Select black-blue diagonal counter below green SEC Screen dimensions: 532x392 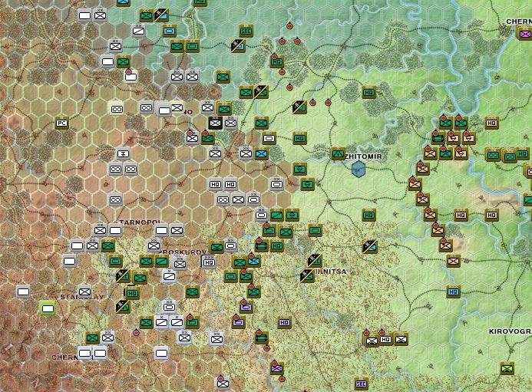[x=238, y=45]
